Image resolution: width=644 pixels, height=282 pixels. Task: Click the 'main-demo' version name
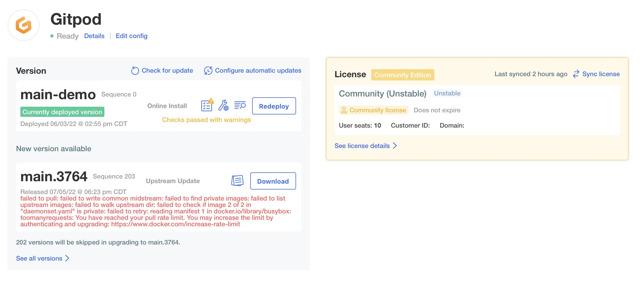coord(58,95)
